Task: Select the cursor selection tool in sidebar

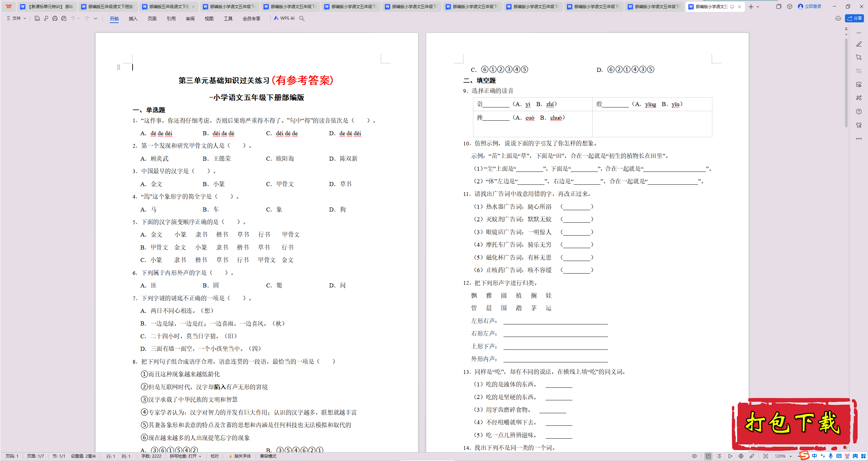Action: pos(859,58)
